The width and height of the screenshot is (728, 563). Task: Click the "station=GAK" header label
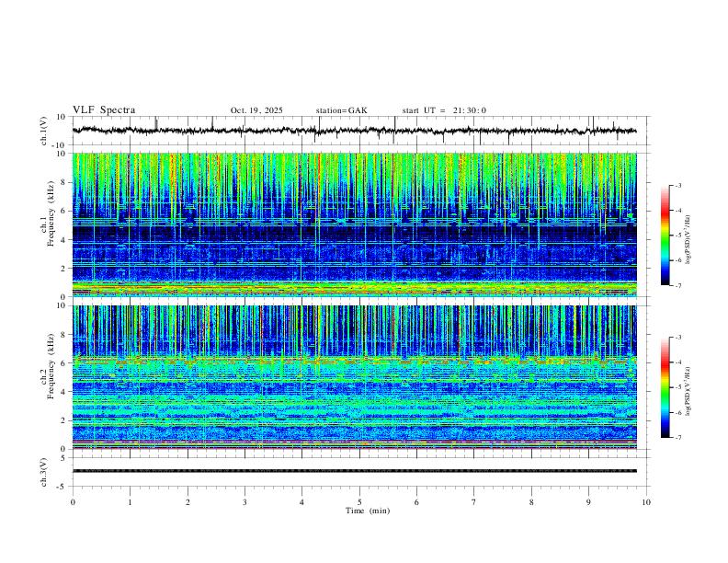coord(341,110)
